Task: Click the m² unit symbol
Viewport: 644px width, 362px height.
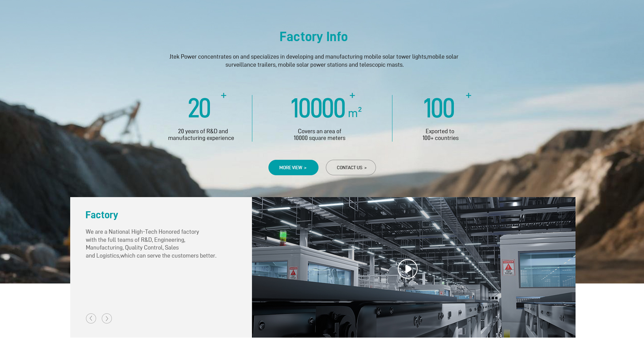Action: click(x=354, y=113)
